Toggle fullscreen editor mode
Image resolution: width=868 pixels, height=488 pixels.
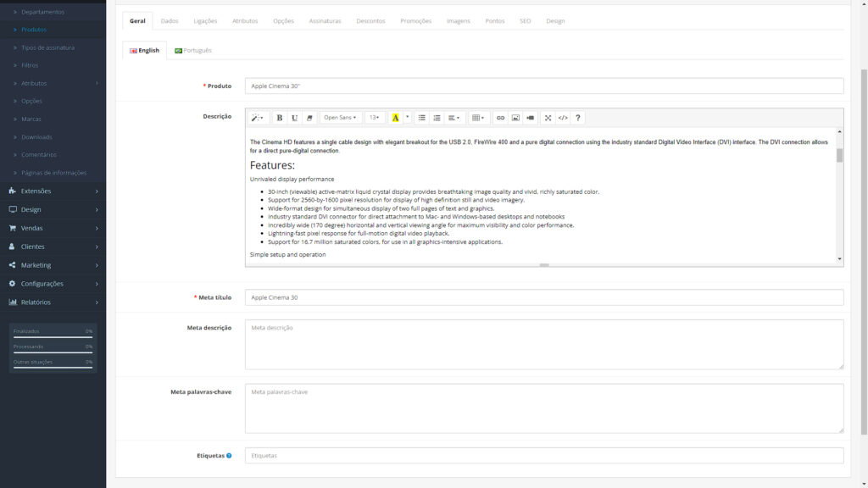[548, 118]
